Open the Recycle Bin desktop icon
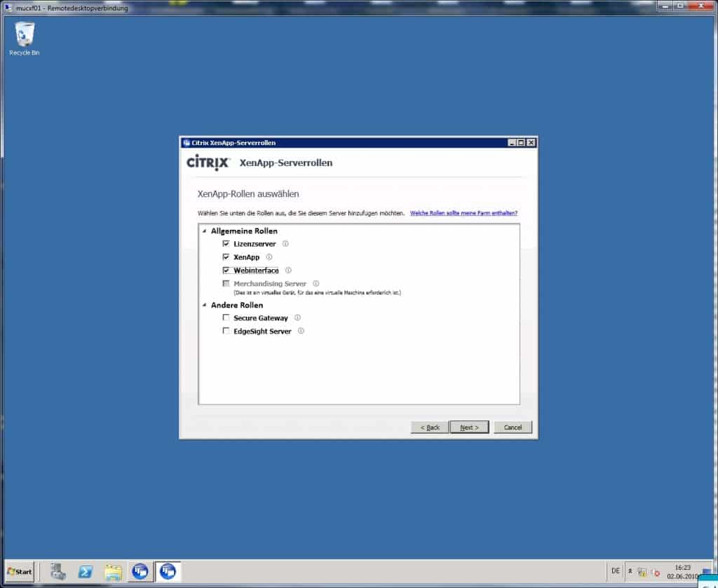This screenshot has height=588, width=718. 25,39
